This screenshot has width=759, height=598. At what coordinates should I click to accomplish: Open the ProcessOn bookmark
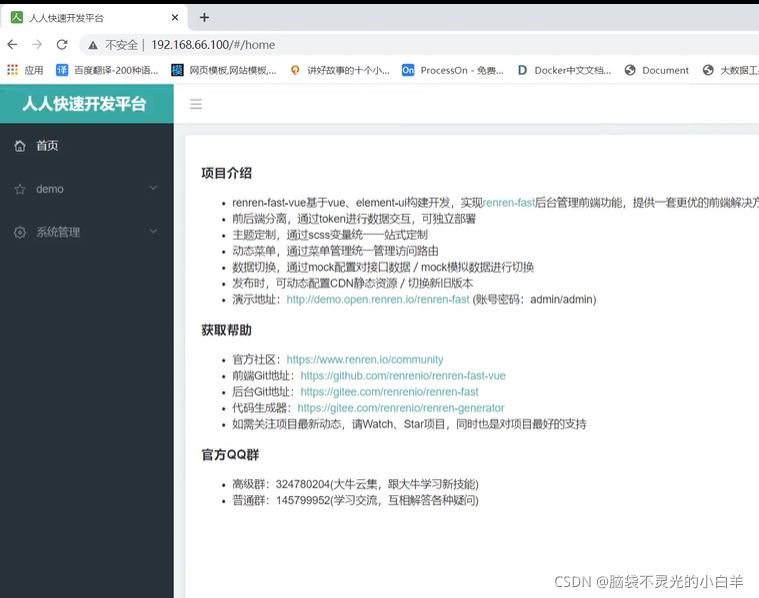click(x=453, y=70)
